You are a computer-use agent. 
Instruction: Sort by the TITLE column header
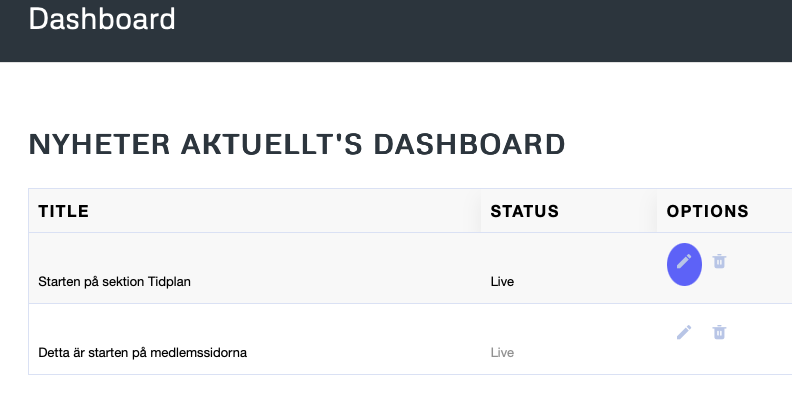[64, 211]
